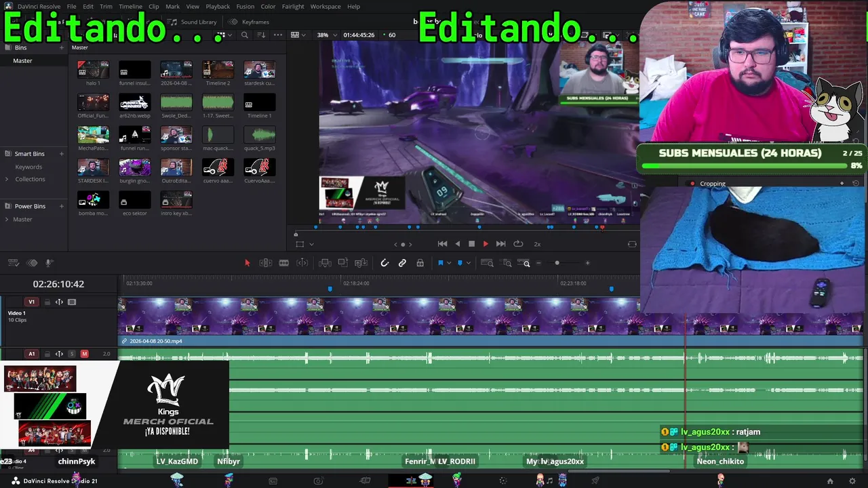Click the timeline zoom in plus
Viewport: 868px width, 488px height.
coord(587,263)
